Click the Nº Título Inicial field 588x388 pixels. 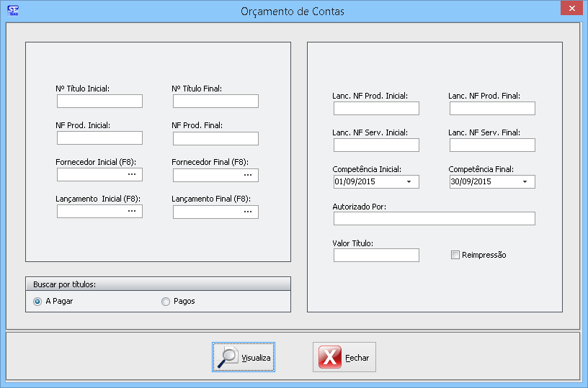tap(99, 101)
